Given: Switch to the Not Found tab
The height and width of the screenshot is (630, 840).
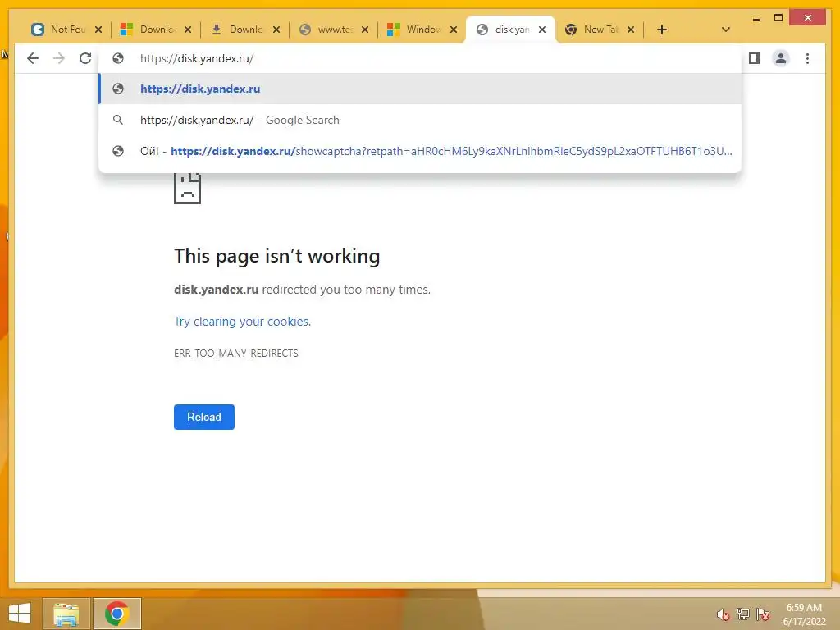Looking at the screenshot, I should tap(66, 30).
